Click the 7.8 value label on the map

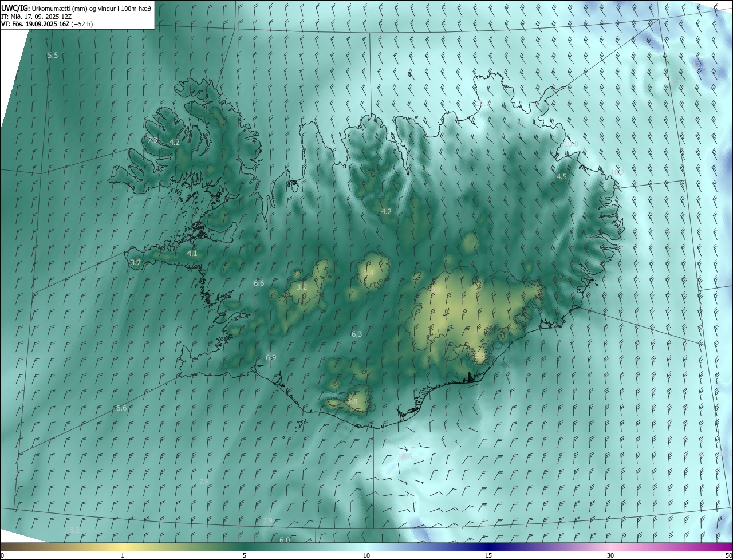pyautogui.click(x=204, y=482)
